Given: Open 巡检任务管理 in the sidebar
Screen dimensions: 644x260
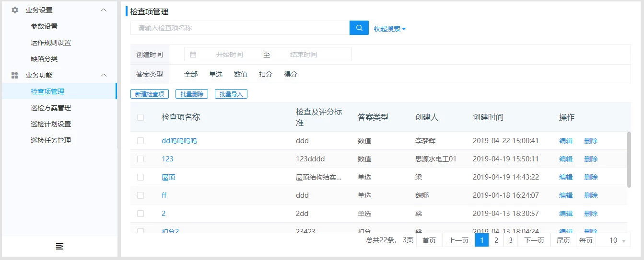Looking at the screenshot, I should coord(51,140).
